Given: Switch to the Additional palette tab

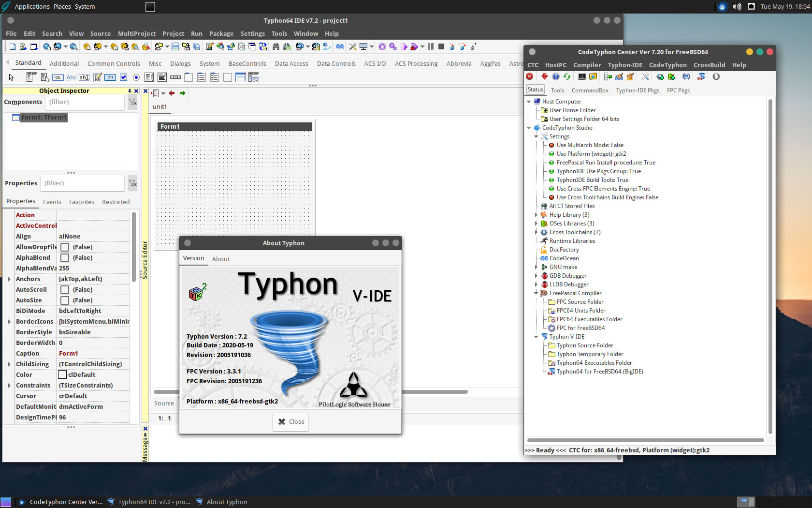Looking at the screenshot, I should [x=64, y=64].
